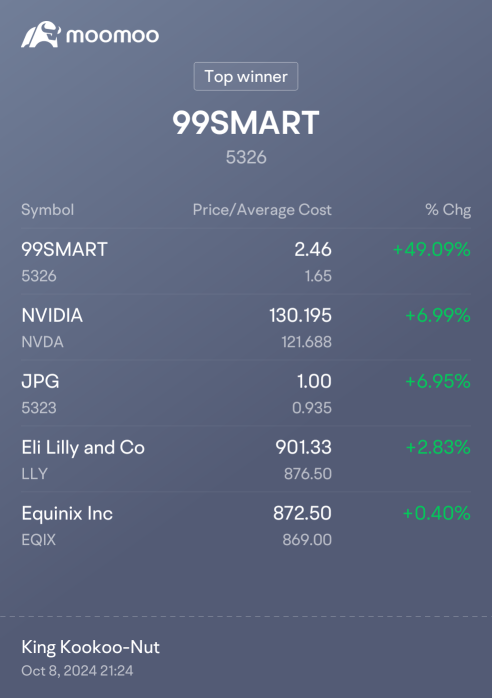Image resolution: width=492 pixels, height=698 pixels.
Task: Click the moomoo brand name text
Action: pos(113,36)
